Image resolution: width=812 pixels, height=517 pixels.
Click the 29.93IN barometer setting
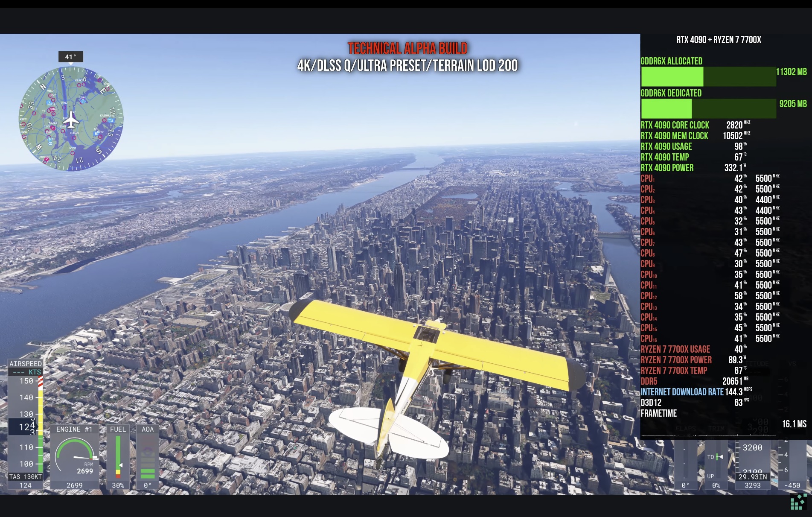753,477
